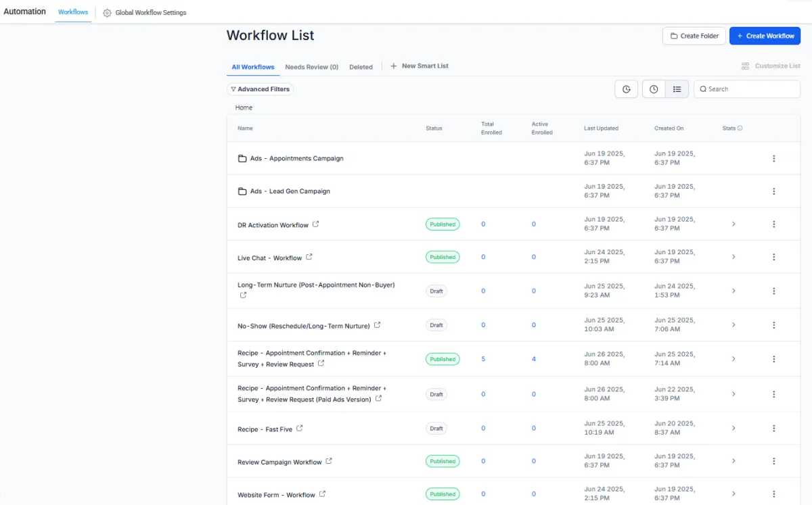Click the gear icon for Global Workflow Settings
This screenshot has width=812, height=505.
107,13
